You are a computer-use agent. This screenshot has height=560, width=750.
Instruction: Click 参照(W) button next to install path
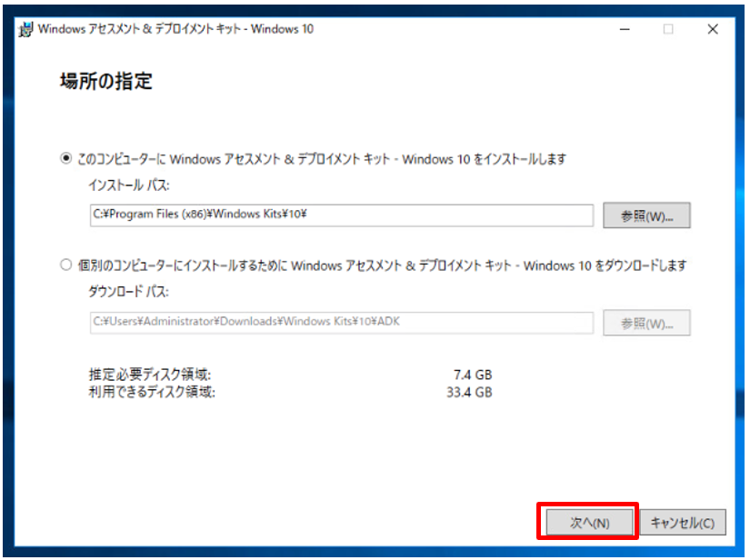click(x=646, y=215)
